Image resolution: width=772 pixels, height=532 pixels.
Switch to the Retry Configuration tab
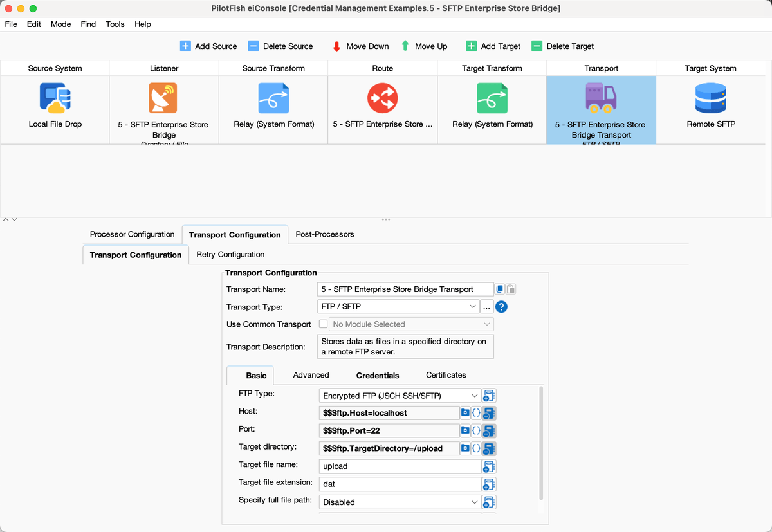(x=230, y=254)
